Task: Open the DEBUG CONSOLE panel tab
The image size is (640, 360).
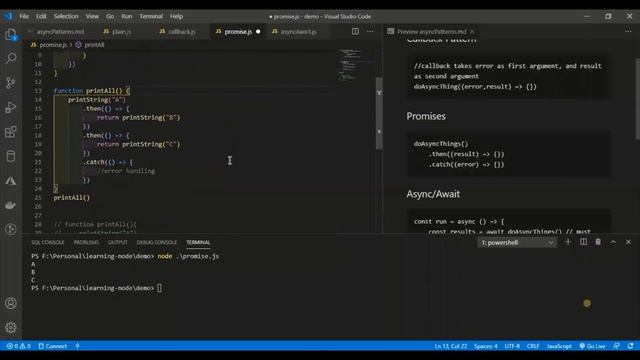Action: click(157, 242)
